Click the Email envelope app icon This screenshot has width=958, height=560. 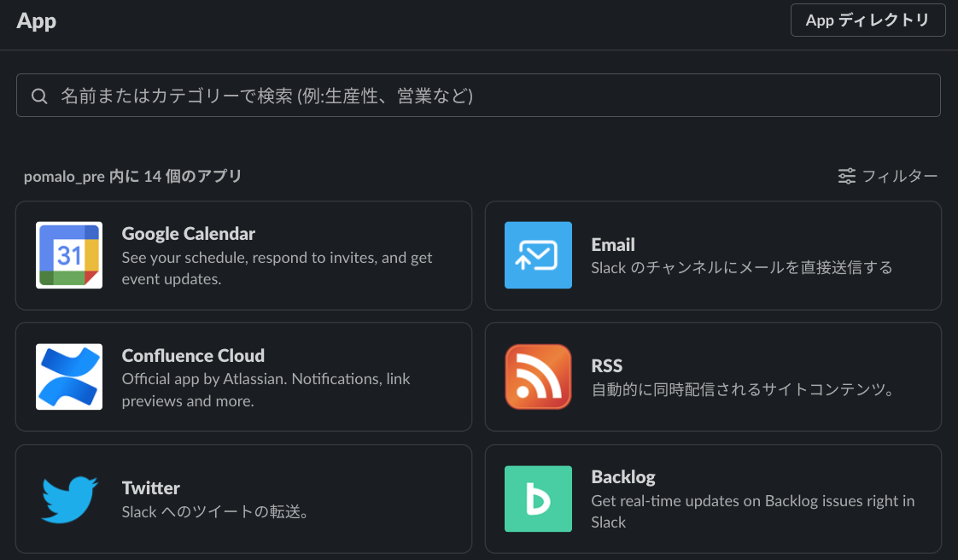point(538,255)
